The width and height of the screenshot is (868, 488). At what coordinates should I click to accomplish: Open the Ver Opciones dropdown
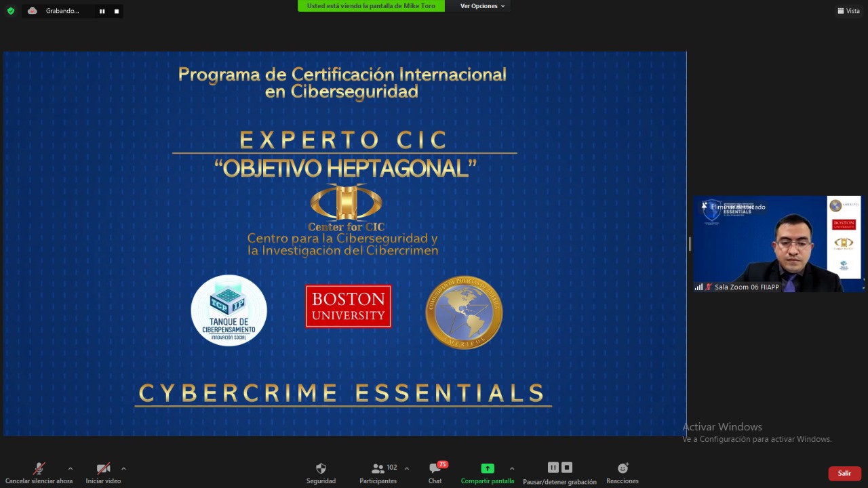(x=482, y=6)
